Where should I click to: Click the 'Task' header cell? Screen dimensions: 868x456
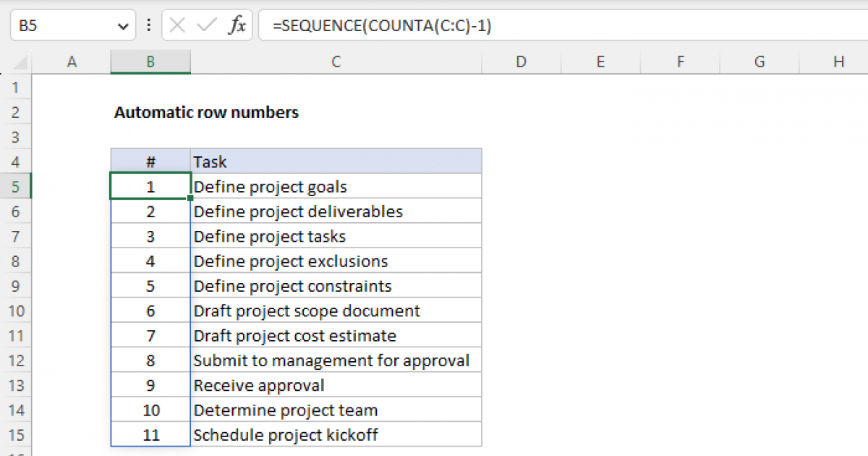(336, 161)
